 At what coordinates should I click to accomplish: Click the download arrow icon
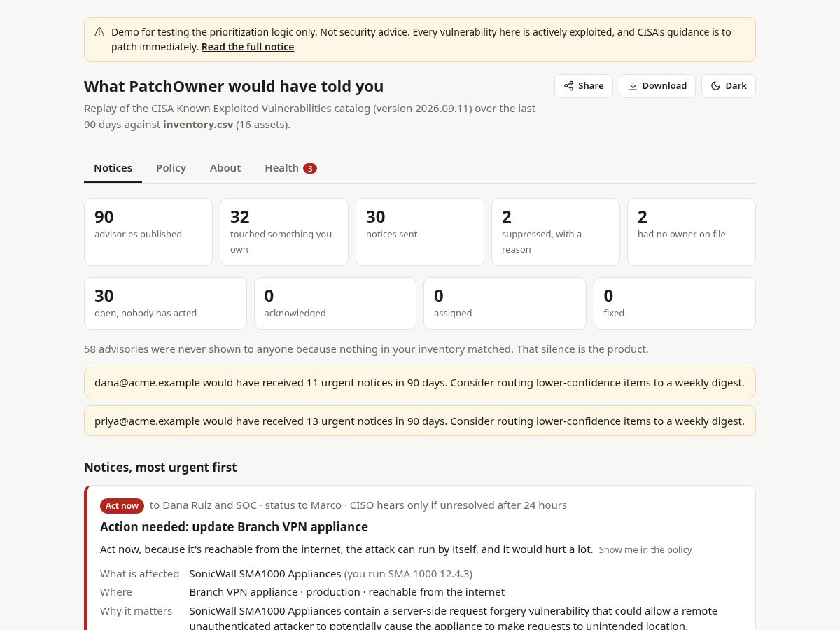[633, 86]
